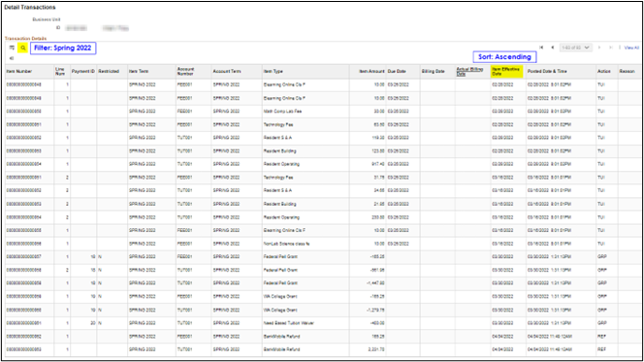
Task: Click the Due Date column header
Action: click(397, 72)
